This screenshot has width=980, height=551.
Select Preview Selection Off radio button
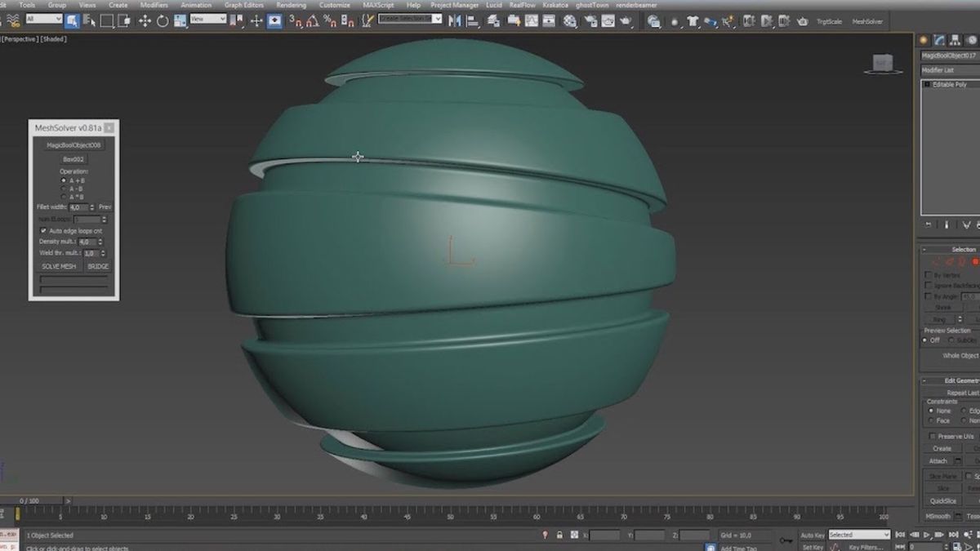925,340
